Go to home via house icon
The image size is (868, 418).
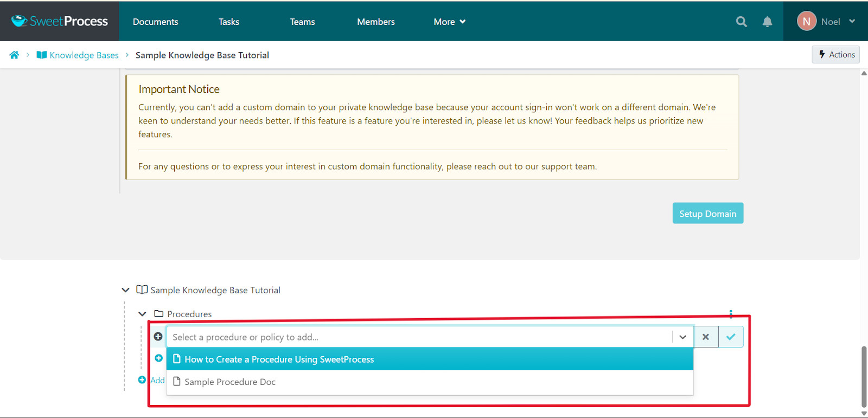pos(14,55)
